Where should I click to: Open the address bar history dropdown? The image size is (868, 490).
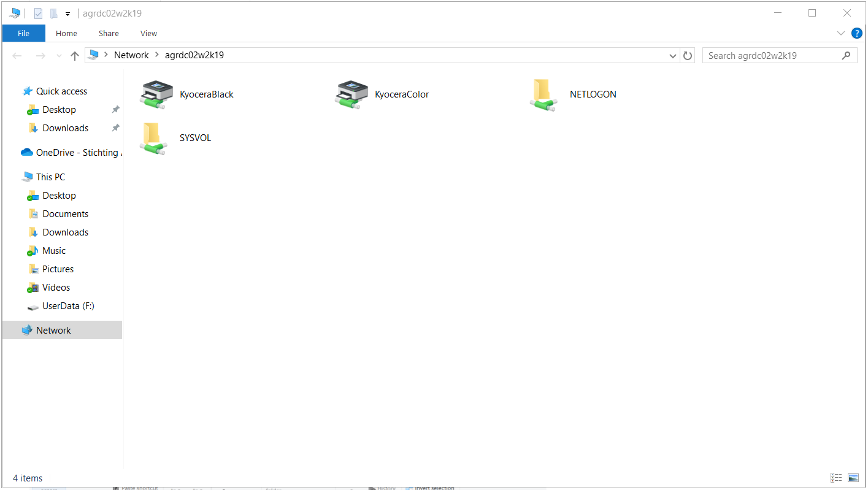tap(673, 56)
